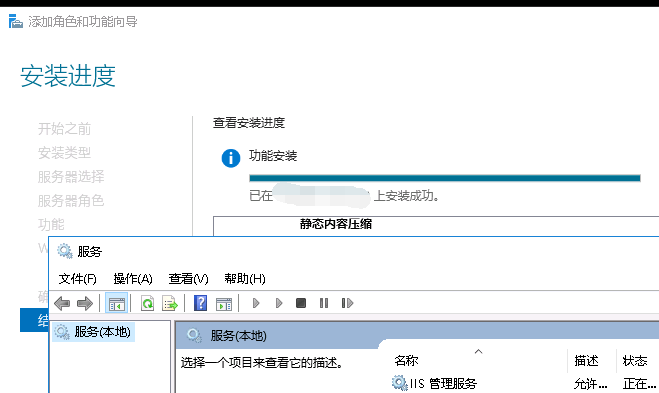
Task: Click the Pause Service button
Action: [x=324, y=303]
